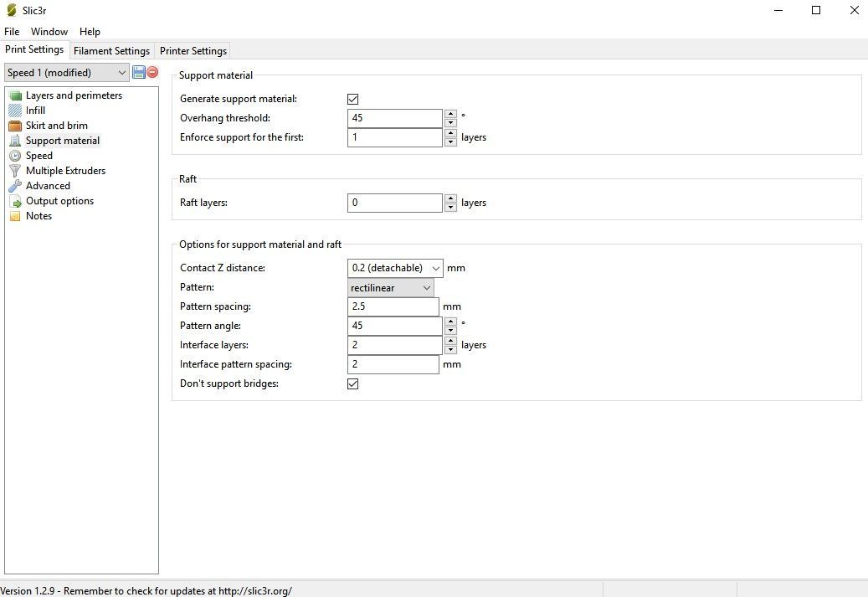Select Multiple Extruders settings page

coord(65,171)
